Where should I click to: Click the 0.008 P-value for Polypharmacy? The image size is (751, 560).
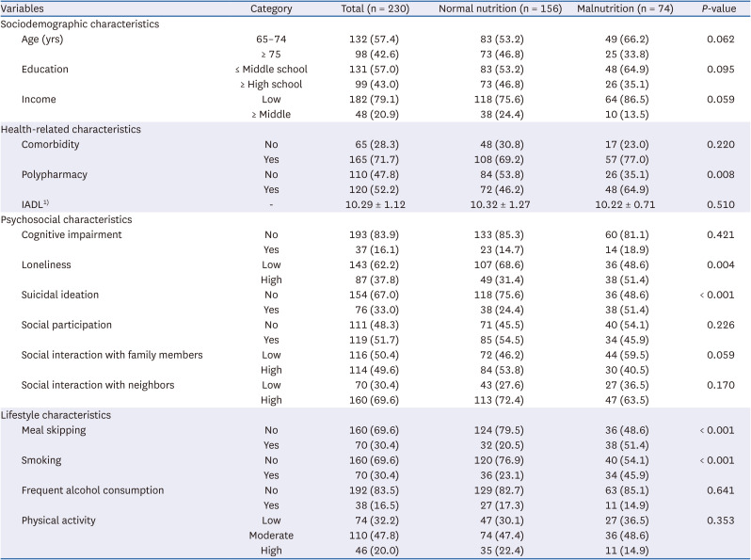tap(719, 175)
